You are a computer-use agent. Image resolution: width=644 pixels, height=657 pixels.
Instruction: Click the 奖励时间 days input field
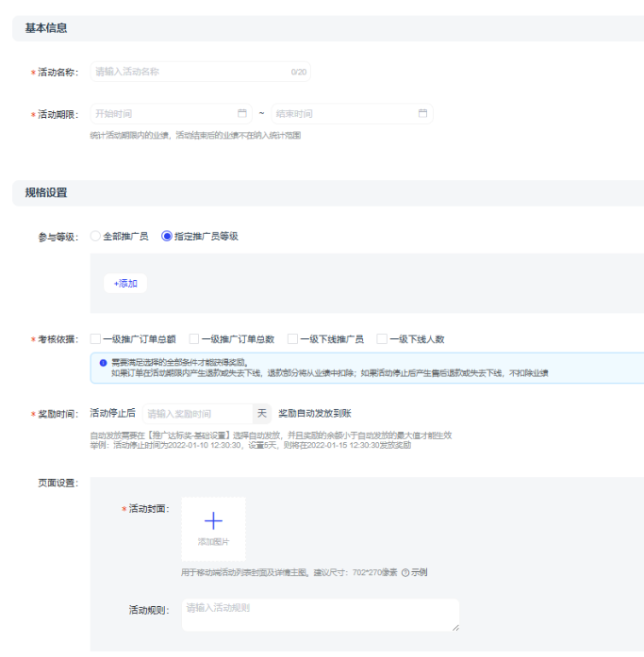tap(196, 414)
